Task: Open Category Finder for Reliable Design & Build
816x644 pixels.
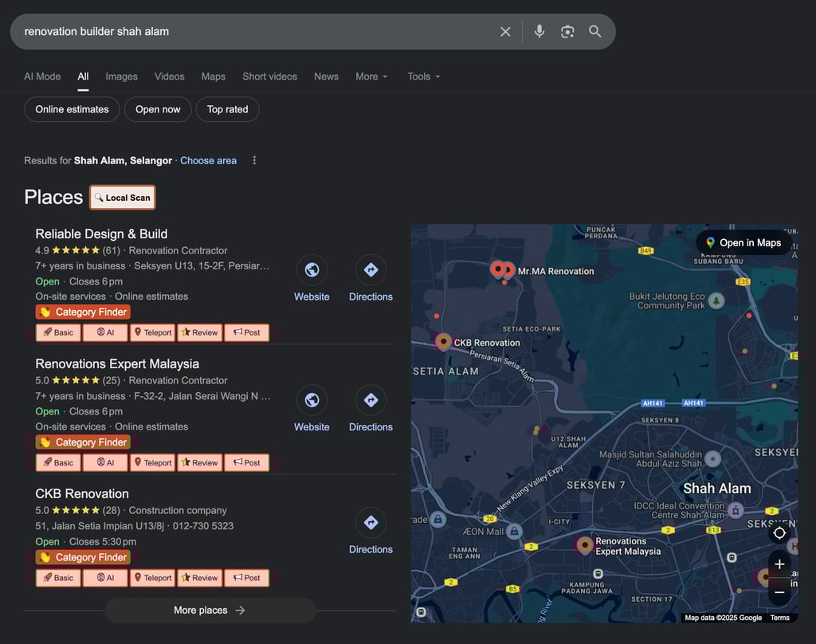Action: click(x=83, y=312)
